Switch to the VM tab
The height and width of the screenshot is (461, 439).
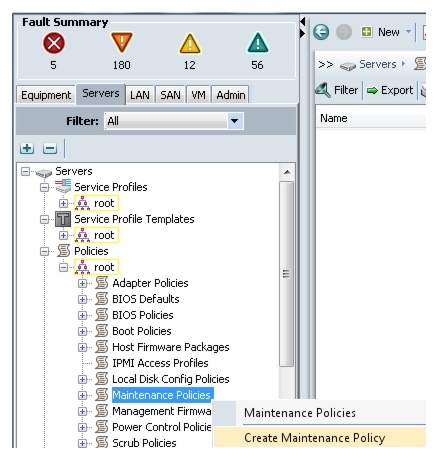click(x=198, y=95)
